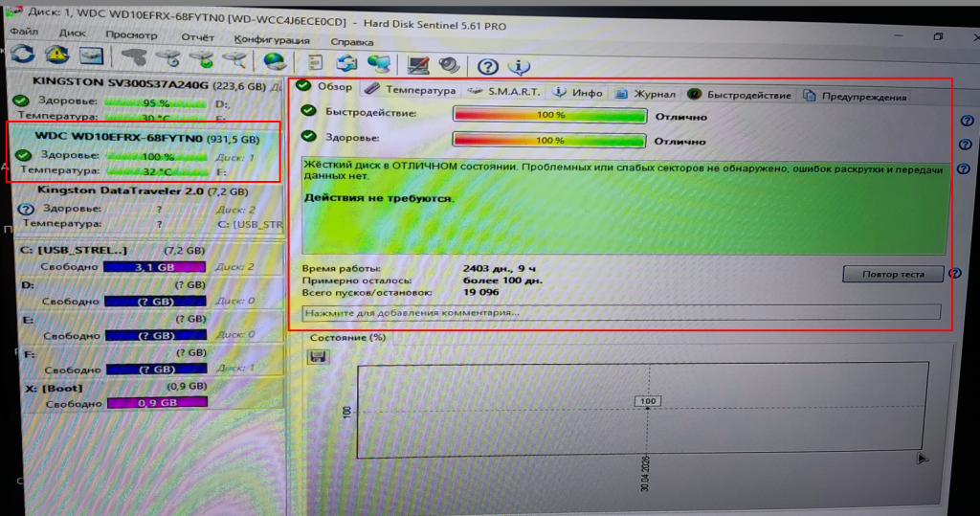Switch to the Температура tab

pyautogui.click(x=412, y=91)
